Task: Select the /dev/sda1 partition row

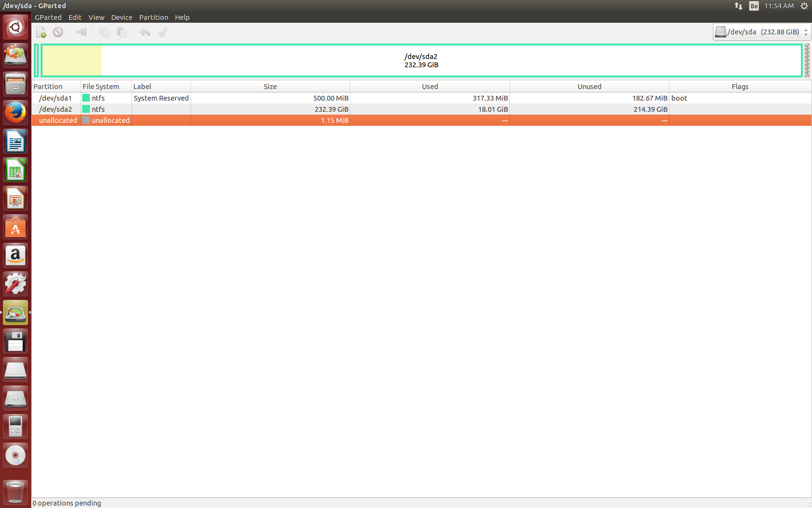Action: point(421,98)
